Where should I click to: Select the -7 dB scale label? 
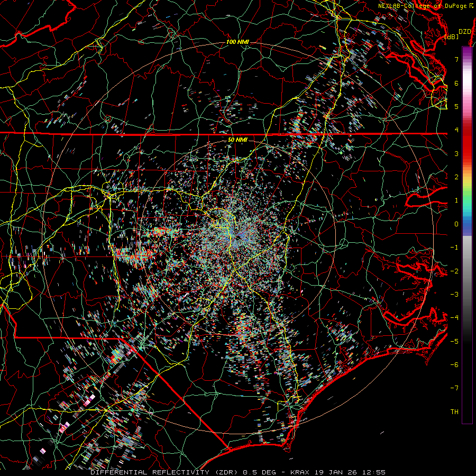coord(454,388)
